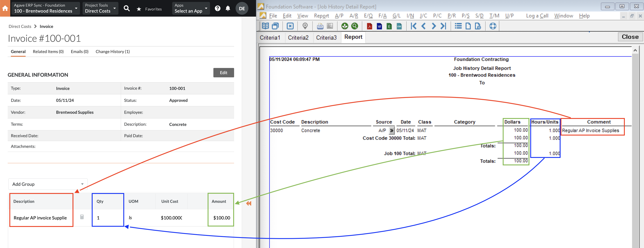The width and height of the screenshot is (644, 248).
Task: Click the Close button on the report
Action: 630,37
